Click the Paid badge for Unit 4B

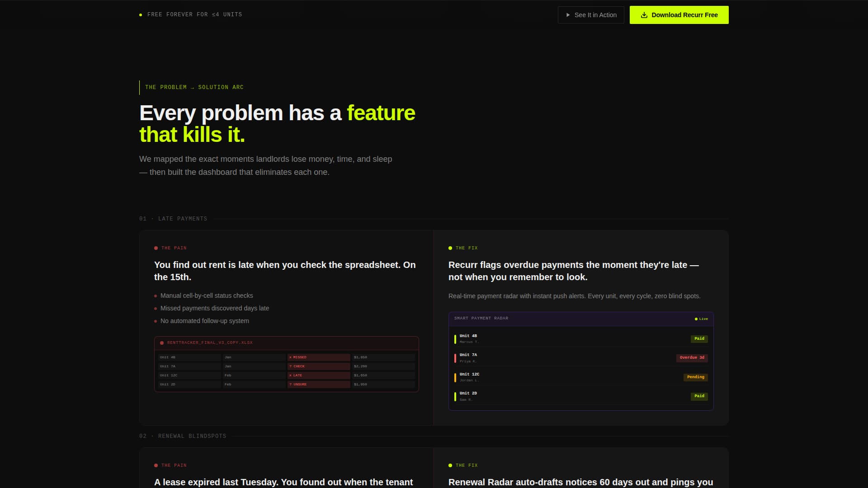(x=699, y=339)
